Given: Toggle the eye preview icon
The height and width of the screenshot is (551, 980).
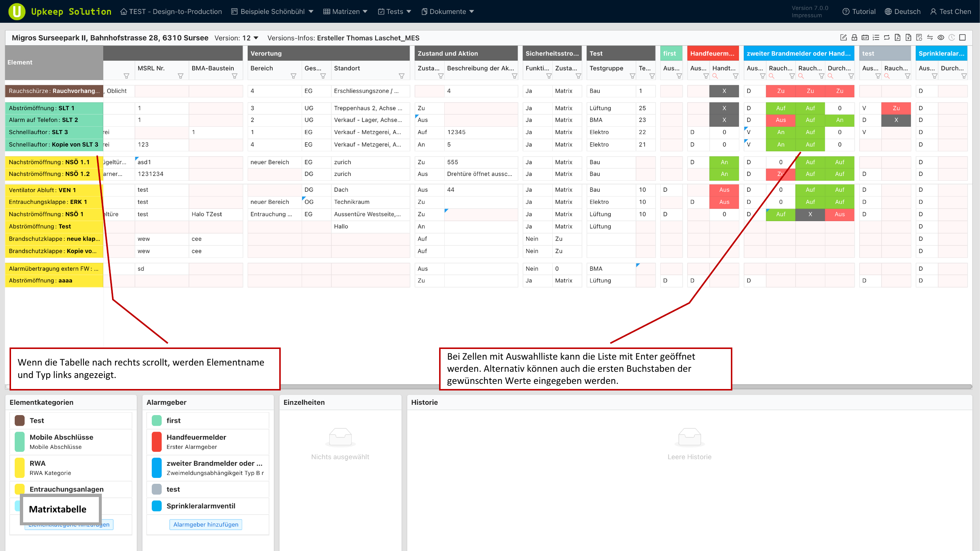Looking at the screenshot, I should [940, 37].
